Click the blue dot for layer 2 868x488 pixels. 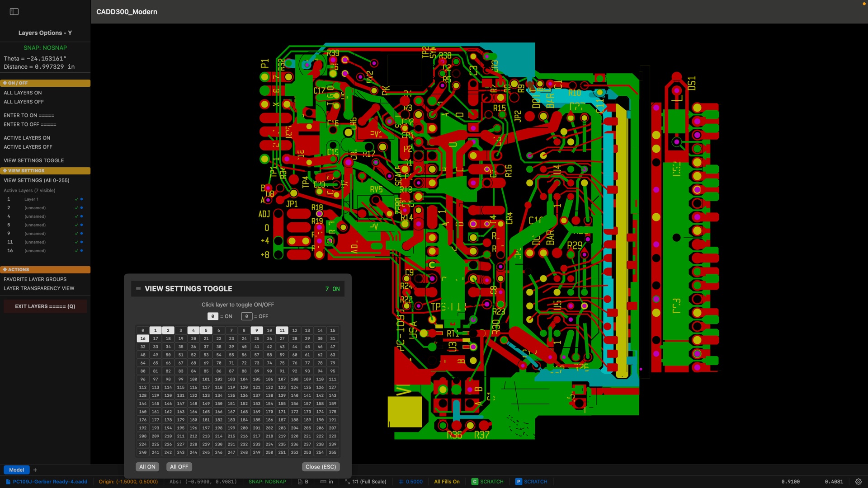tap(81, 208)
